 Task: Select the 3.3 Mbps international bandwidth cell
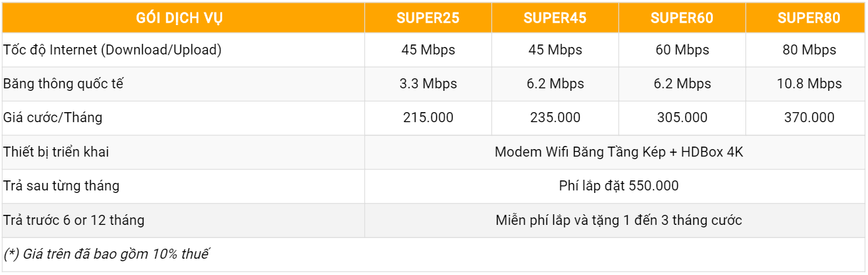click(428, 84)
